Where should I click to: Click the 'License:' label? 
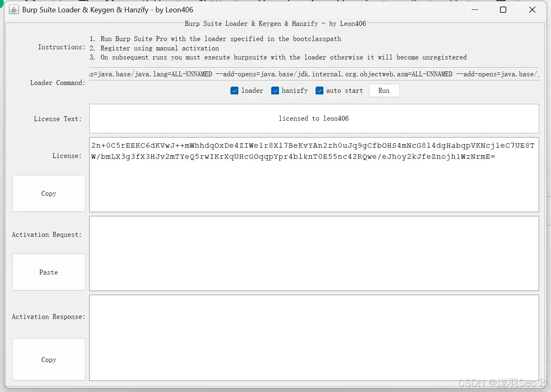(x=67, y=156)
